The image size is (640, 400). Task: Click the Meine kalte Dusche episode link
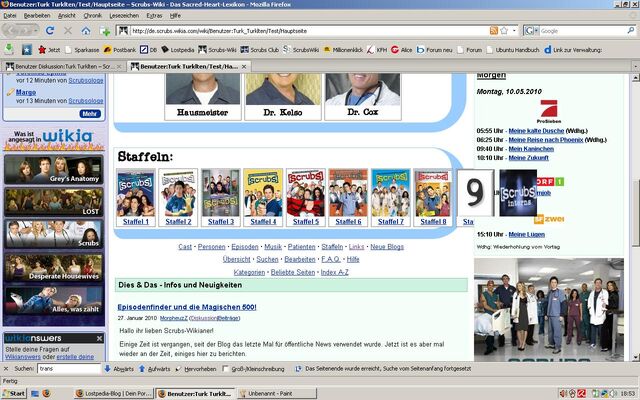[536, 131]
